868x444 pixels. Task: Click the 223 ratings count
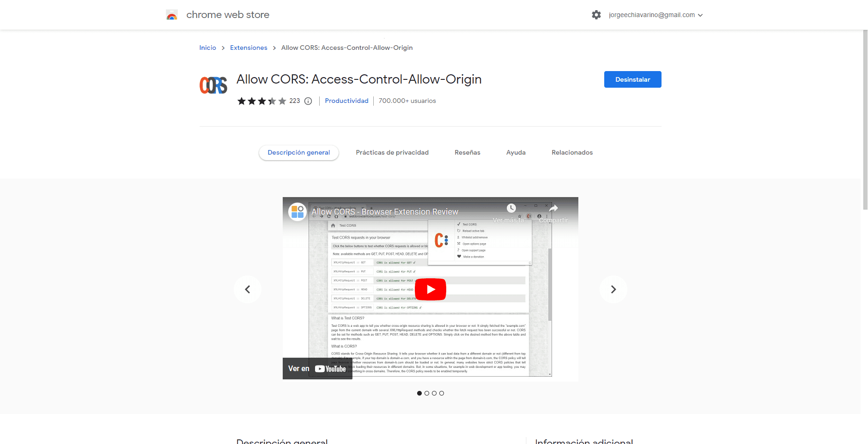295,101
